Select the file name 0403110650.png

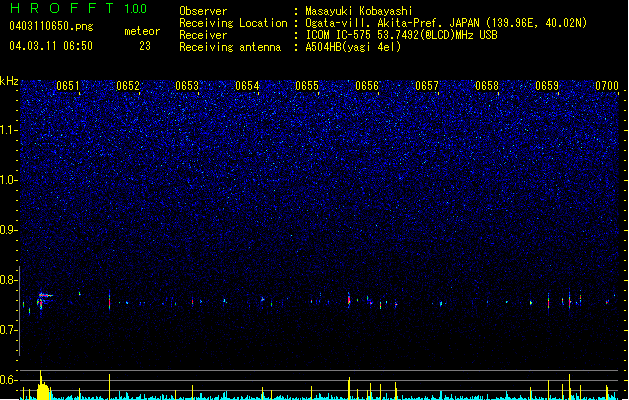pyautogui.click(x=51, y=26)
